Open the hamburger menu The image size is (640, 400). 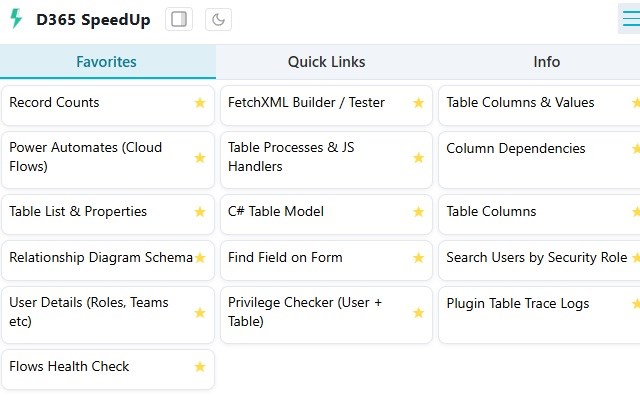(631, 19)
